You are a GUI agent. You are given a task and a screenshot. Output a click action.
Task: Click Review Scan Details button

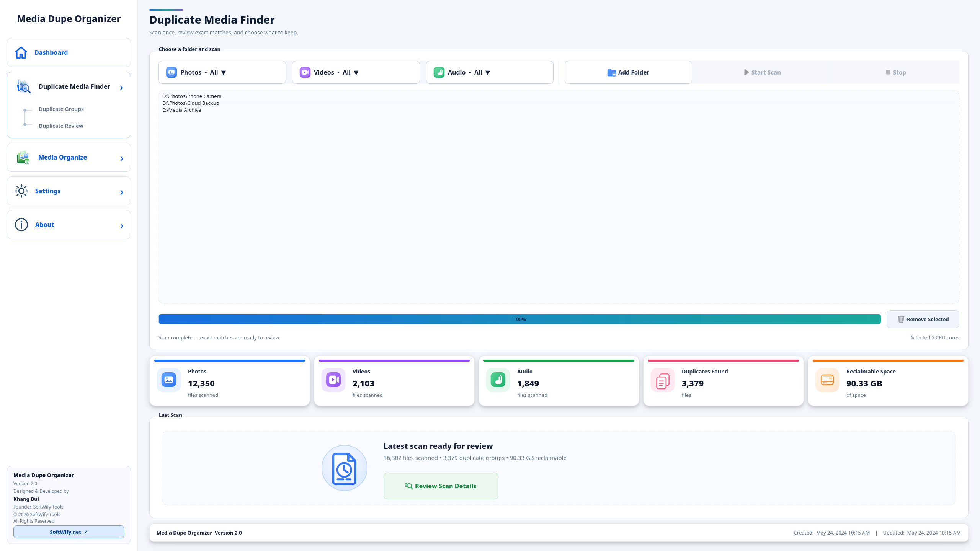pos(441,486)
